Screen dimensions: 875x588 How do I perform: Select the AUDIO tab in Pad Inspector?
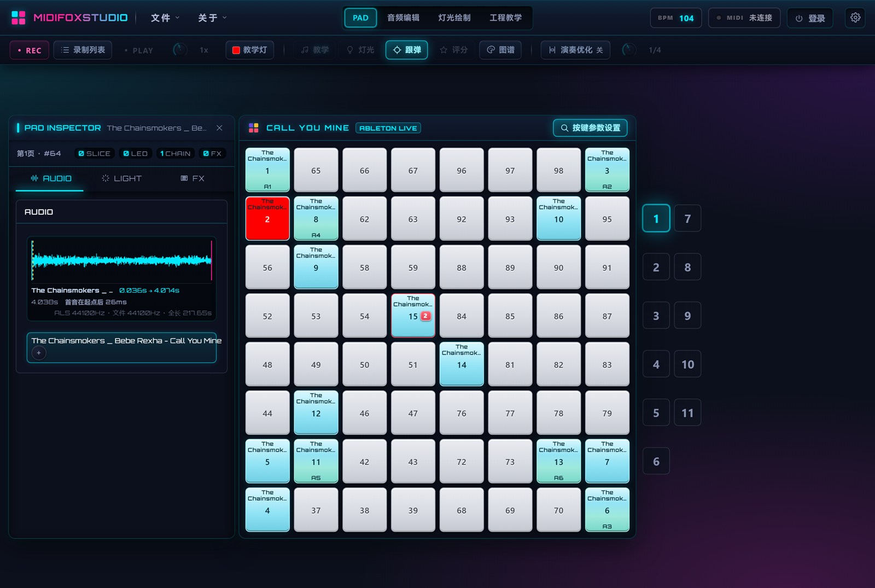[x=50, y=178]
